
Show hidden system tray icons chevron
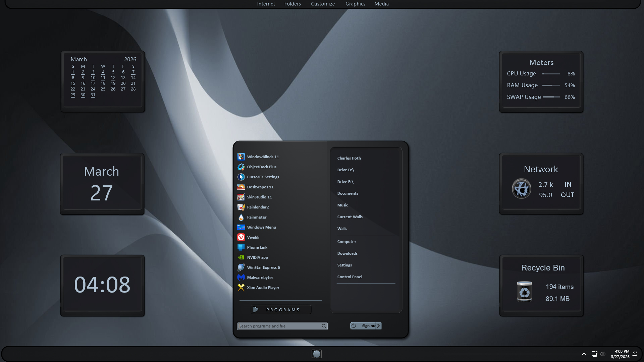coord(584,354)
